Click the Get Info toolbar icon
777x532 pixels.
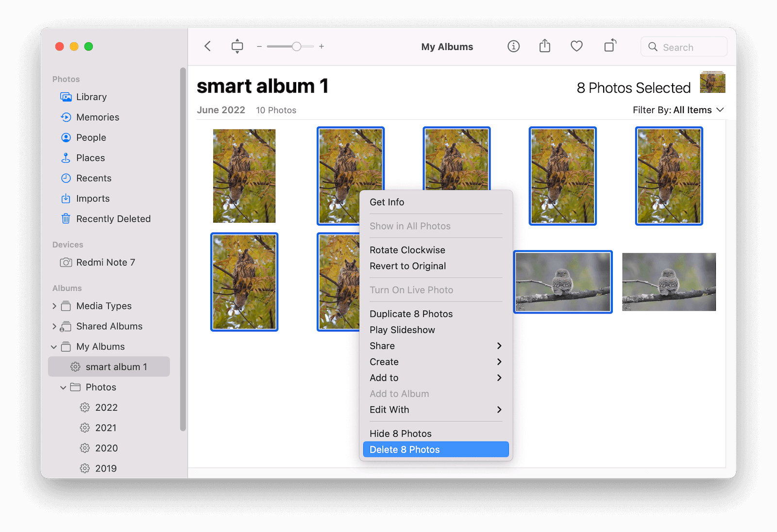pos(513,46)
